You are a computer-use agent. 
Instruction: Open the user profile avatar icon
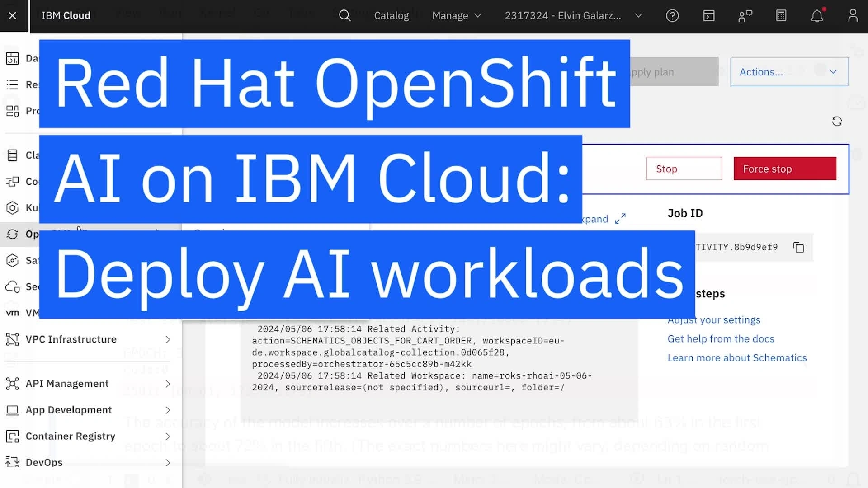pyautogui.click(x=853, y=16)
